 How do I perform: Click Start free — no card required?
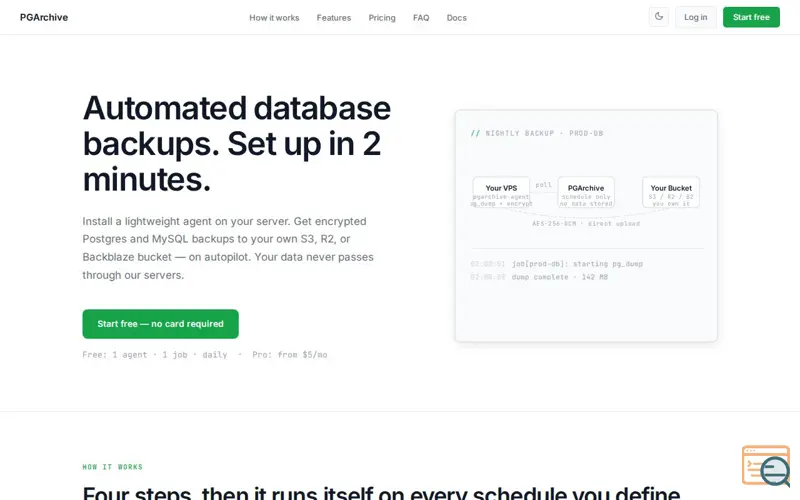pos(160,323)
